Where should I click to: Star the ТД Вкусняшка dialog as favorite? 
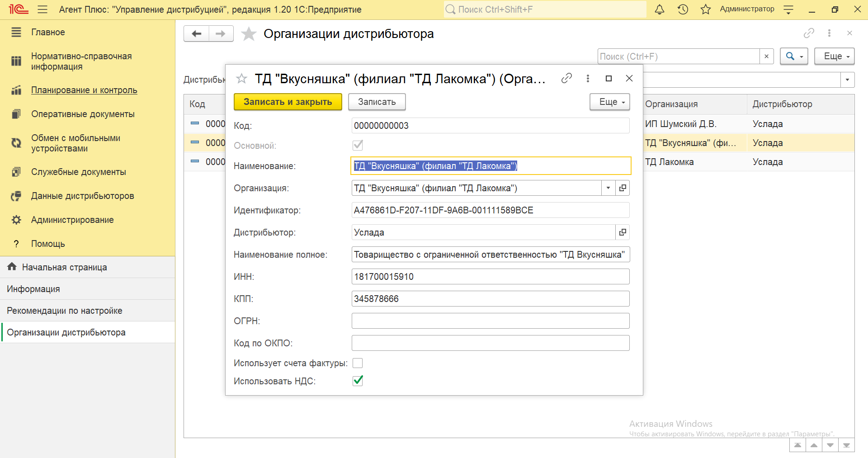(242, 79)
